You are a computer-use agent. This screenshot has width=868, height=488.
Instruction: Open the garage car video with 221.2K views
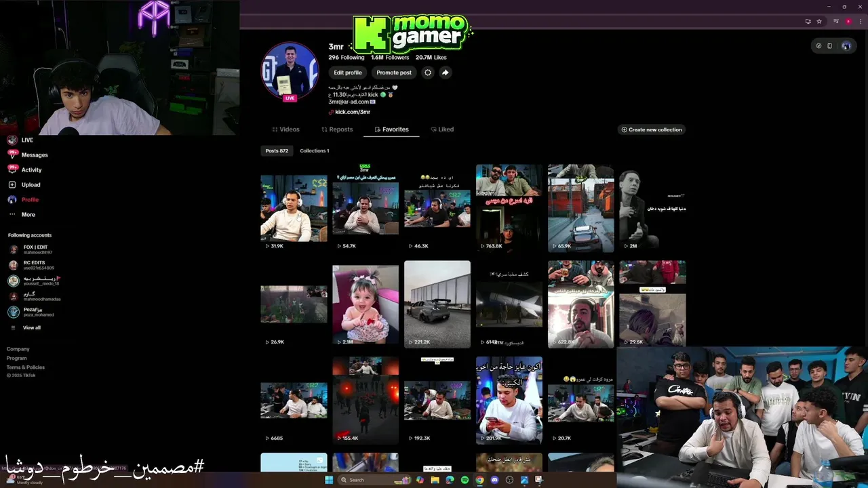click(x=437, y=304)
